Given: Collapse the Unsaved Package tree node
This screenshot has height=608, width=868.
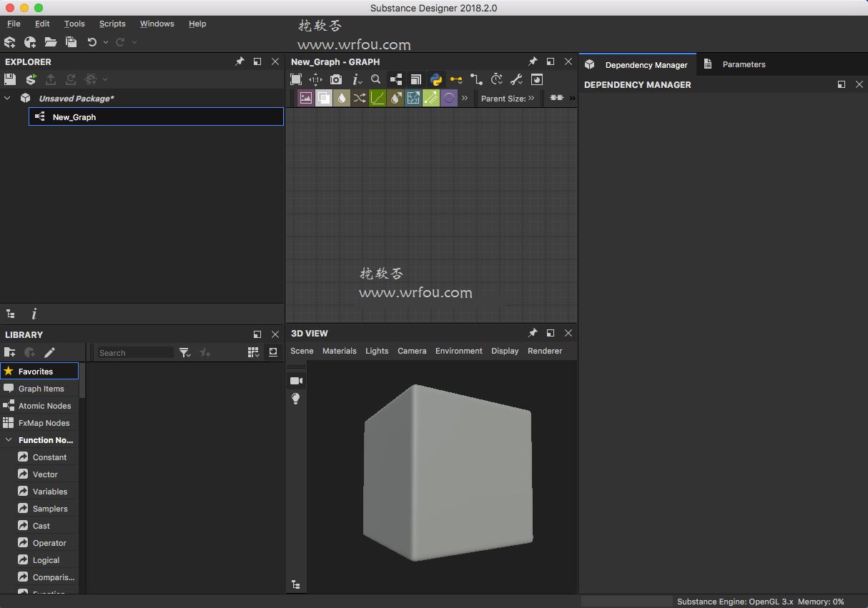Looking at the screenshot, I should [8, 98].
